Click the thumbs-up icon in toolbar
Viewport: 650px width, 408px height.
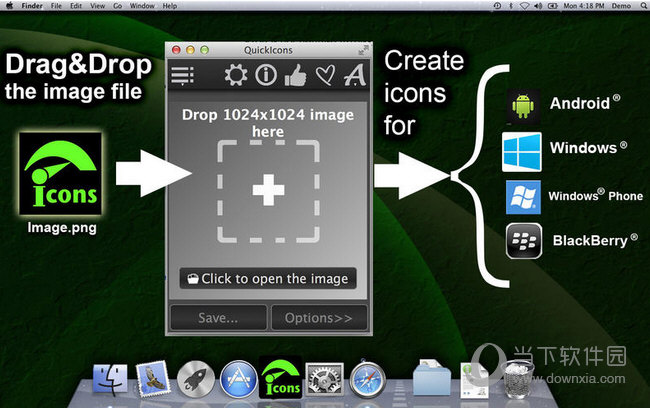pos(296,75)
